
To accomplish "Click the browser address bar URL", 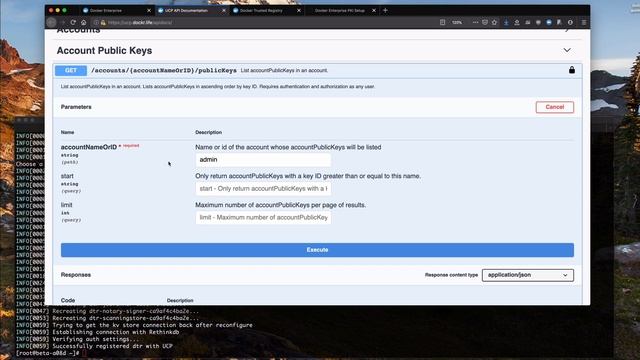I will click(x=140, y=22).
